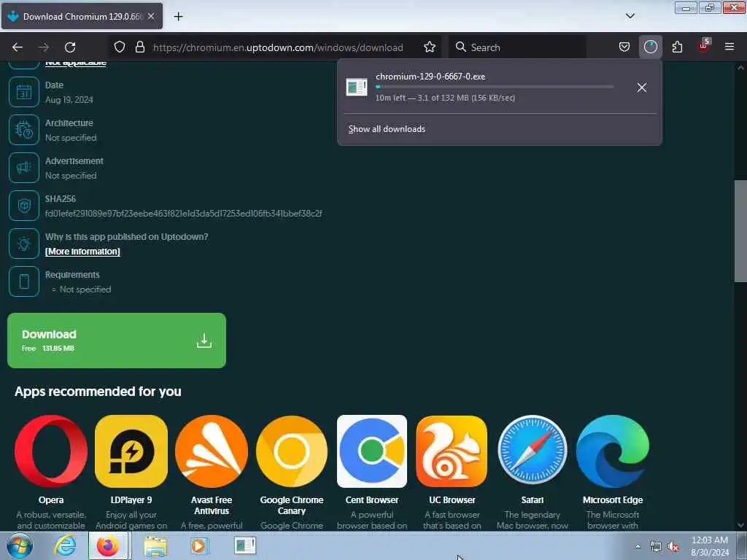Open Windows Explorer folder from taskbar
747x560 pixels.
(x=155, y=545)
